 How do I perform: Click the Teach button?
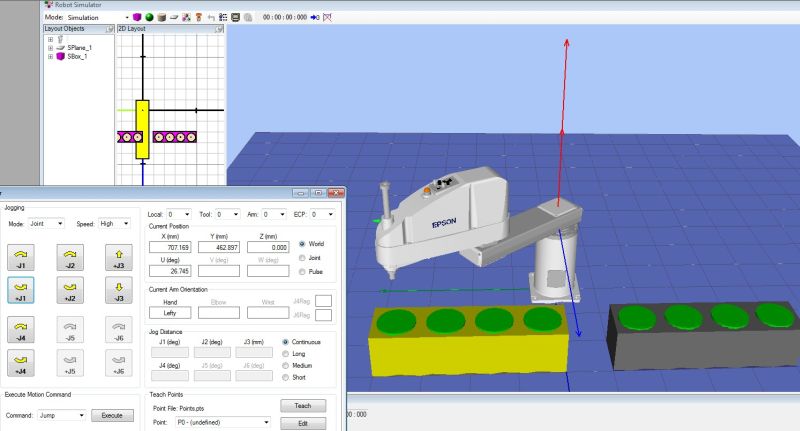point(303,406)
